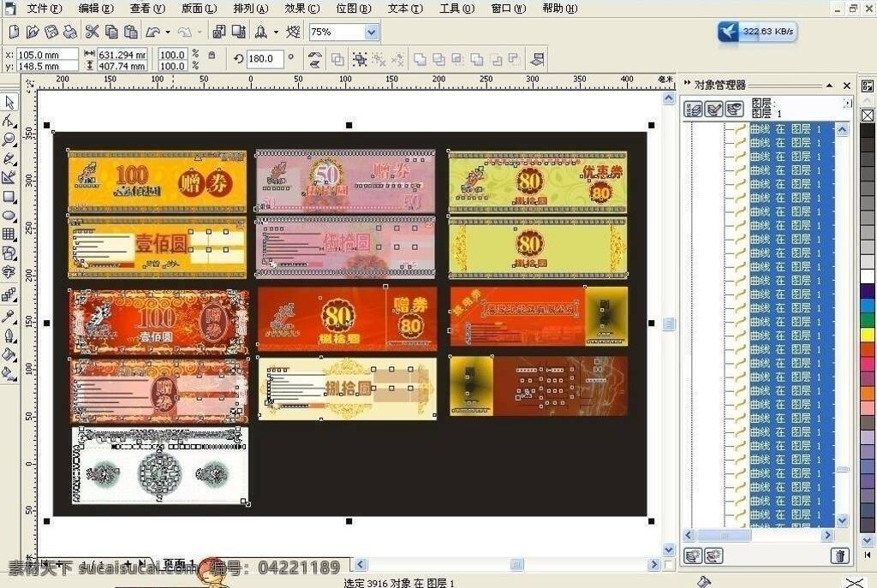Click the Delete trash icon in Object Manager
This screenshot has height=588, width=877.
(840, 555)
